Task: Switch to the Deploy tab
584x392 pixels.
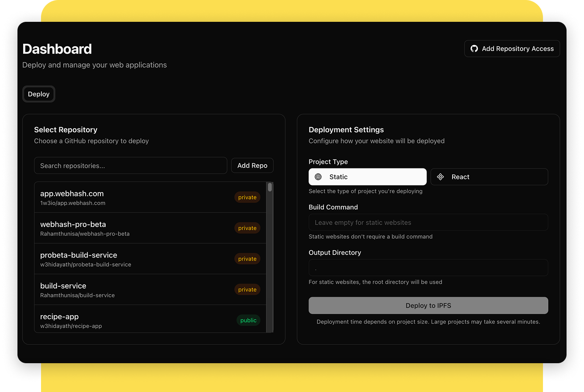Action: (x=38, y=94)
